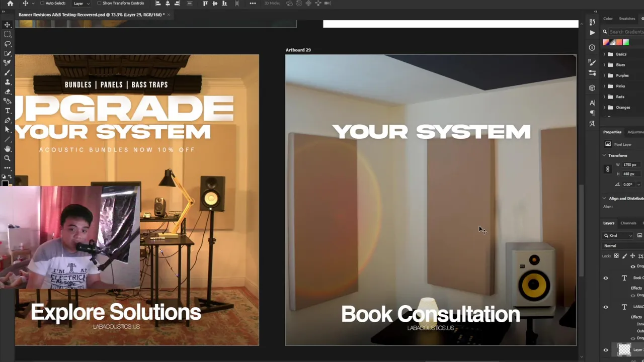The height and width of the screenshot is (362, 644).
Task: Expand the Basics gradient folder
Action: (x=604, y=54)
